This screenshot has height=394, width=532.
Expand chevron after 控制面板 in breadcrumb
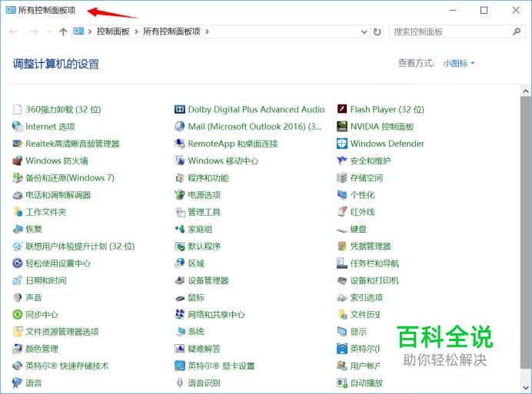coord(136,31)
